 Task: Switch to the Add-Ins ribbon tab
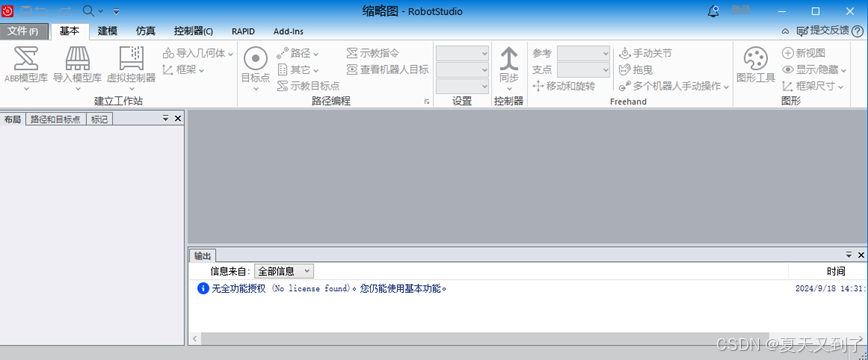coord(288,32)
